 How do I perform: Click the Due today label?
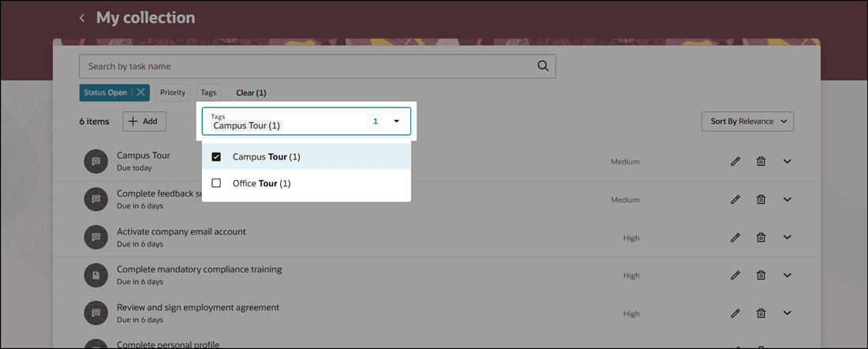[x=134, y=168]
